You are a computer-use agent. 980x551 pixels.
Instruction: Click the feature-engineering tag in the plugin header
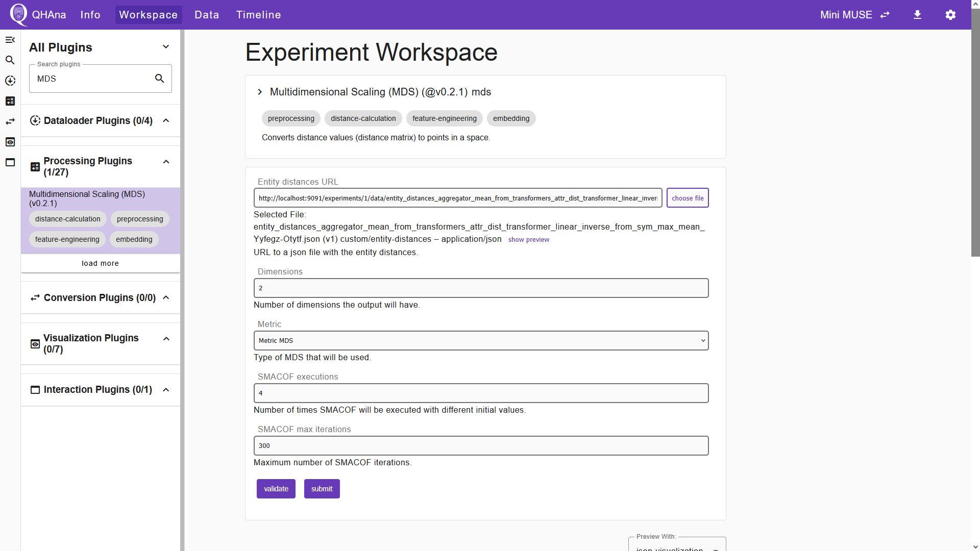pos(444,118)
